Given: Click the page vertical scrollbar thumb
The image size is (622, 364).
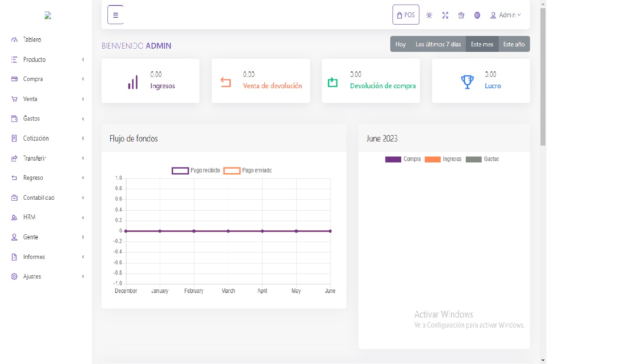Looking at the screenshot, I should (543, 76).
